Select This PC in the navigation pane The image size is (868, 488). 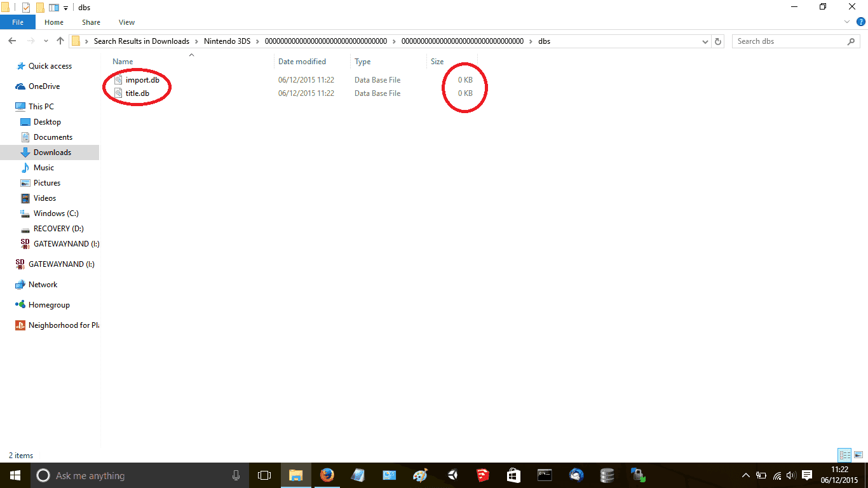[x=41, y=107]
